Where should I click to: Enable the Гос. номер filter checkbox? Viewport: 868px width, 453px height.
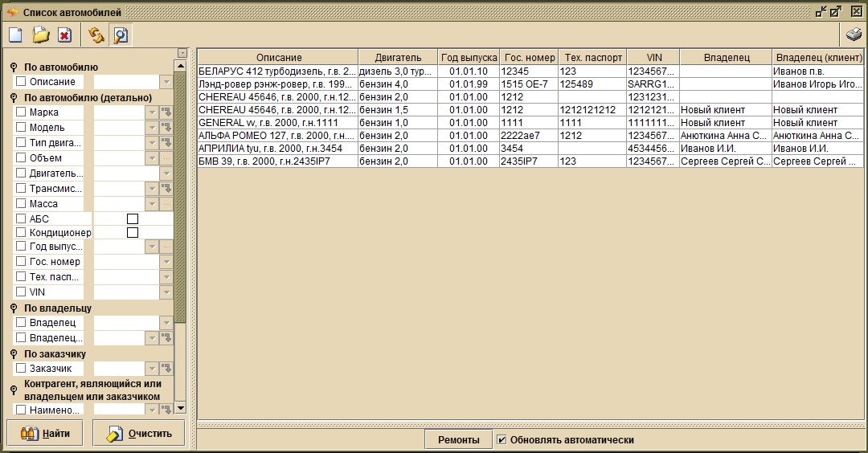click(x=21, y=261)
